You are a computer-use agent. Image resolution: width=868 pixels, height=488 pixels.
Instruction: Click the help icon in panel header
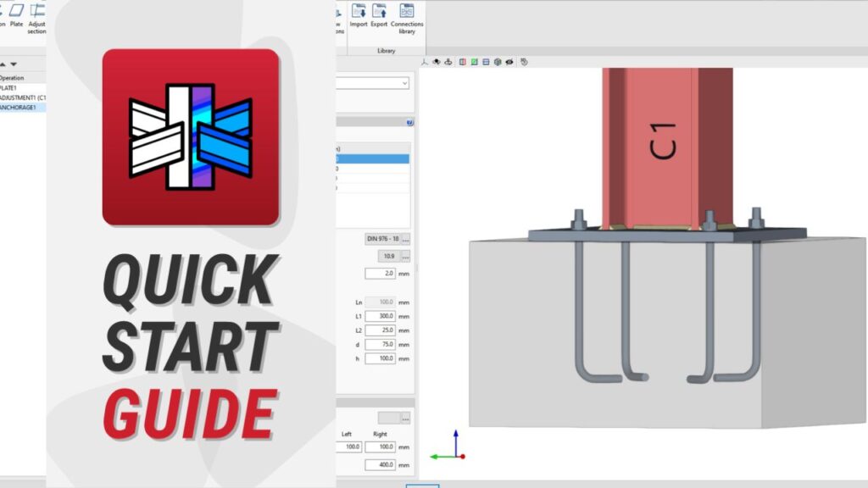click(410, 122)
